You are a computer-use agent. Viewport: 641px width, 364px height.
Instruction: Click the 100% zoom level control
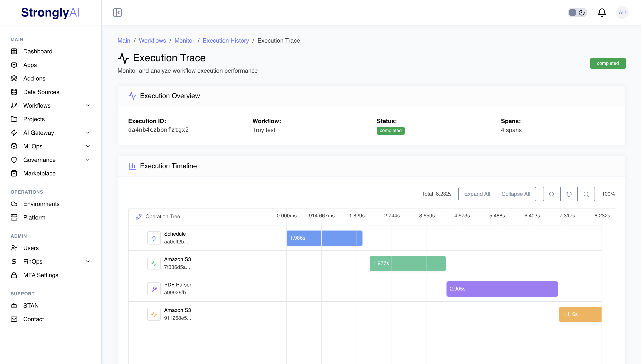tap(608, 194)
